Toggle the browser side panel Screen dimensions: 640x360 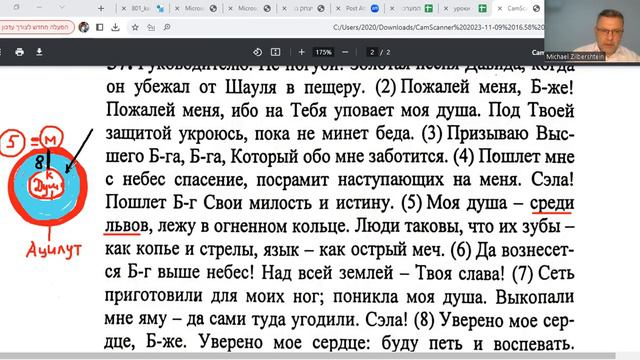pos(100,27)
